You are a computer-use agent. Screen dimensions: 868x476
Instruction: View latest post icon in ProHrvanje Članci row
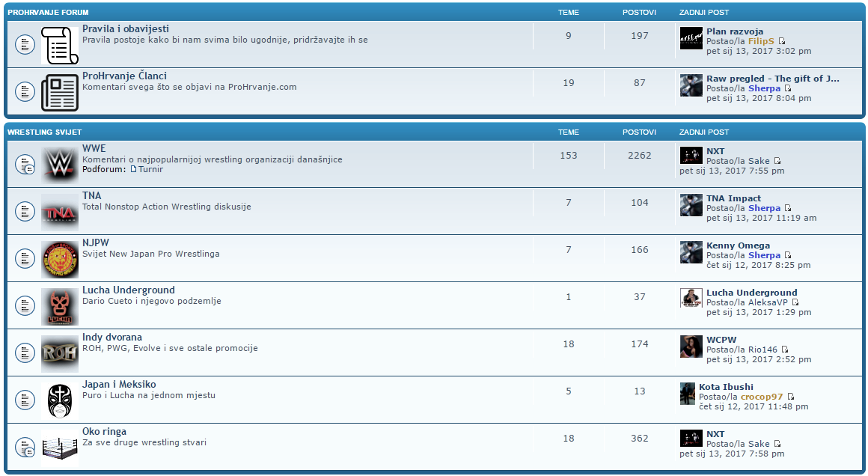[788, 88]
